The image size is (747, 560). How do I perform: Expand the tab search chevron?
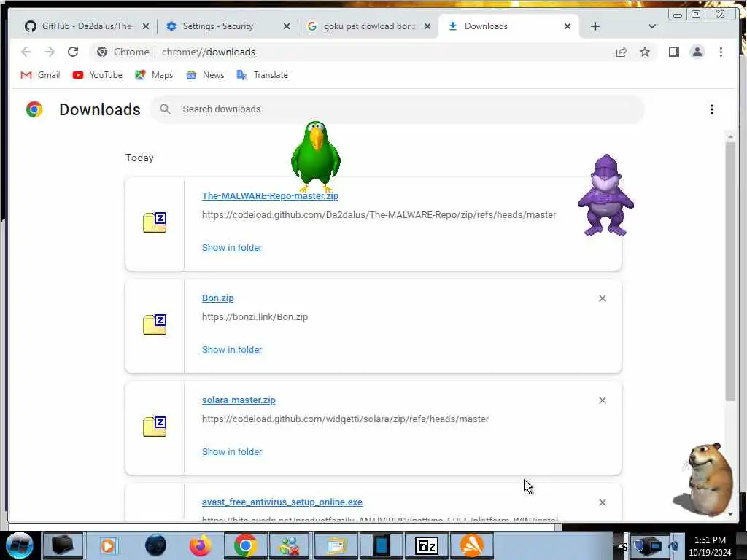[651, 27]
